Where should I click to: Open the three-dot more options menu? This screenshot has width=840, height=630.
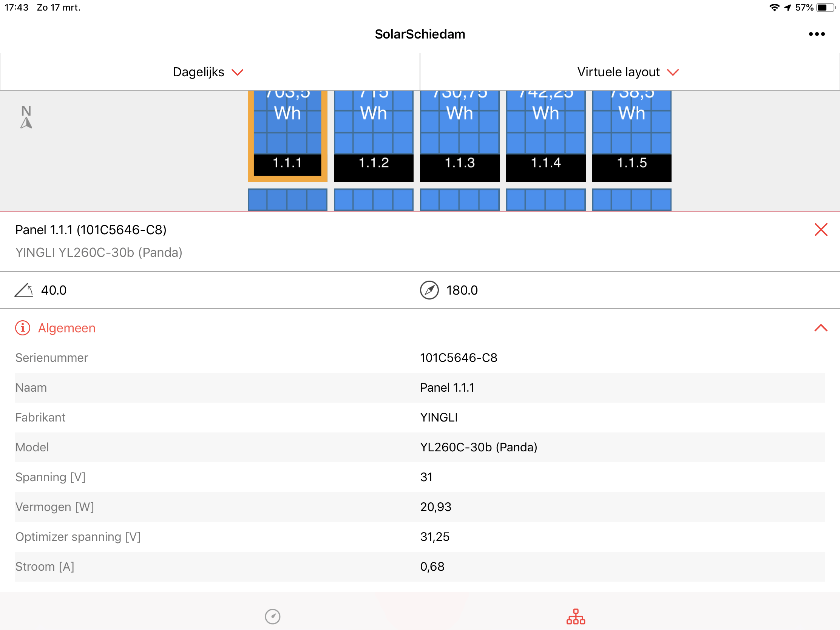point(817,34)
